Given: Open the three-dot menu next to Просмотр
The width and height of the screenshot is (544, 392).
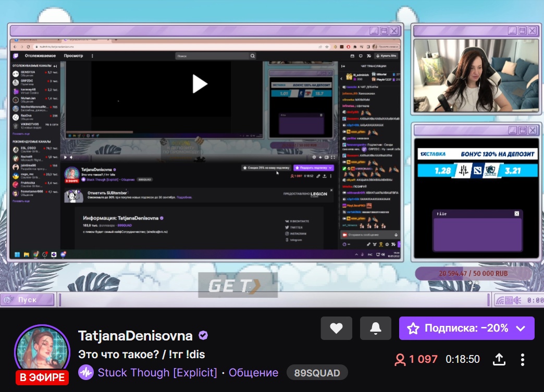Looking at the screenshot, I should [92, 56].
